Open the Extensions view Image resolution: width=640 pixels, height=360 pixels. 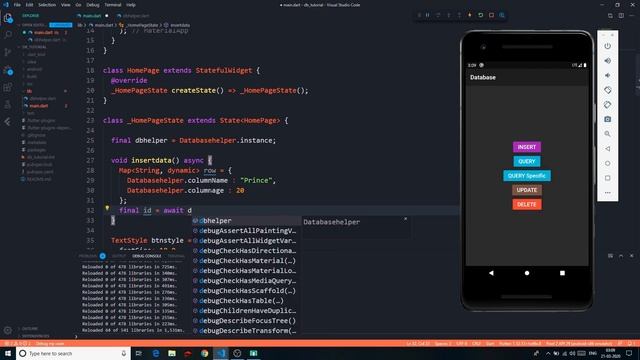click(x=8, y=87)
